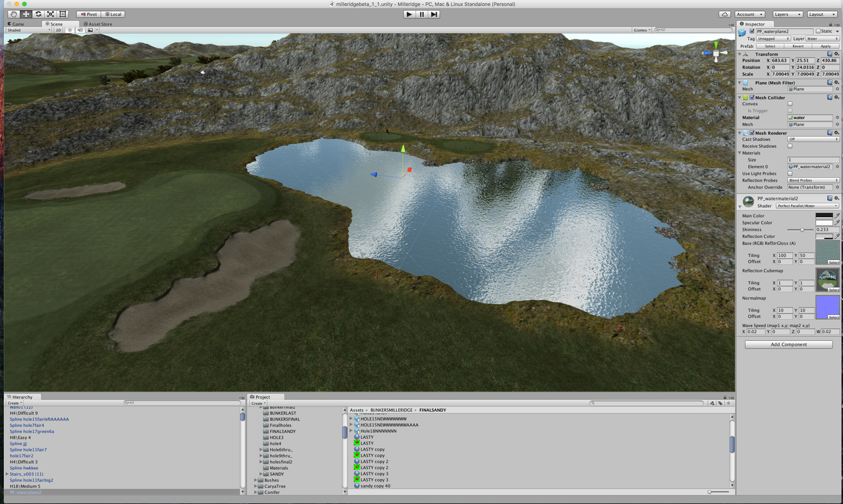This screenshot has width=843, height=504.
Task: Toggle Local handle rotation button
Action: pos(113,14)
